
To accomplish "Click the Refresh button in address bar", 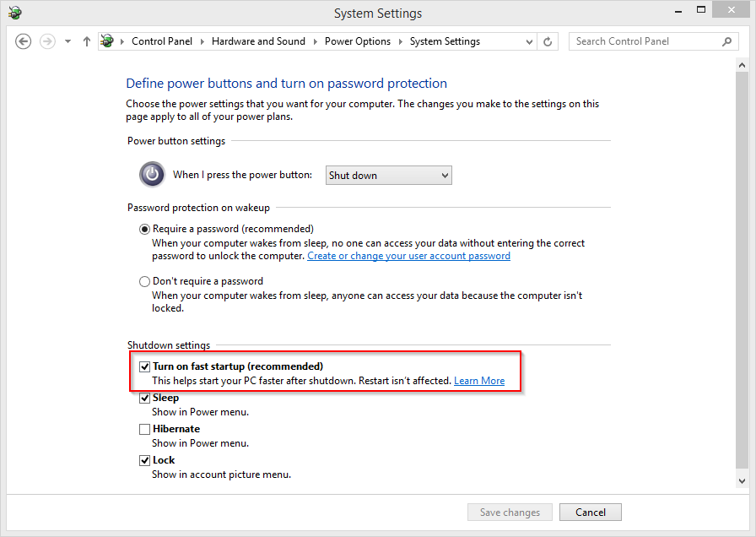I will coord(548,41).
